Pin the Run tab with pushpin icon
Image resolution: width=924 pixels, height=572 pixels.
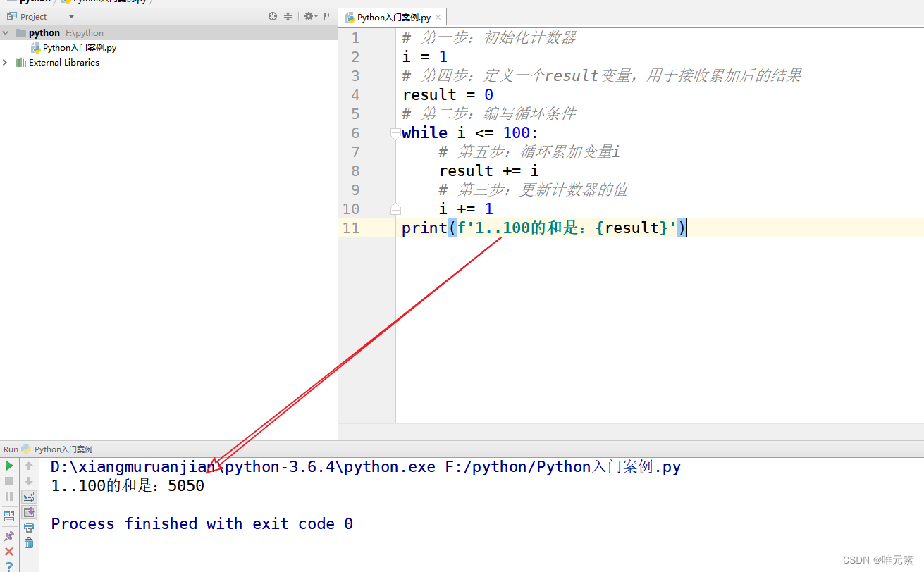click(9, 536)
